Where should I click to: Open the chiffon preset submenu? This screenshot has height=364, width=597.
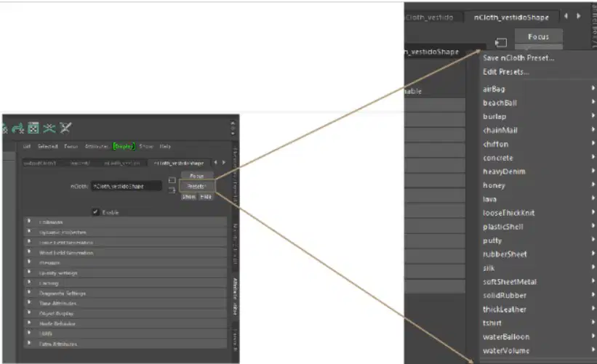[538, 144]
